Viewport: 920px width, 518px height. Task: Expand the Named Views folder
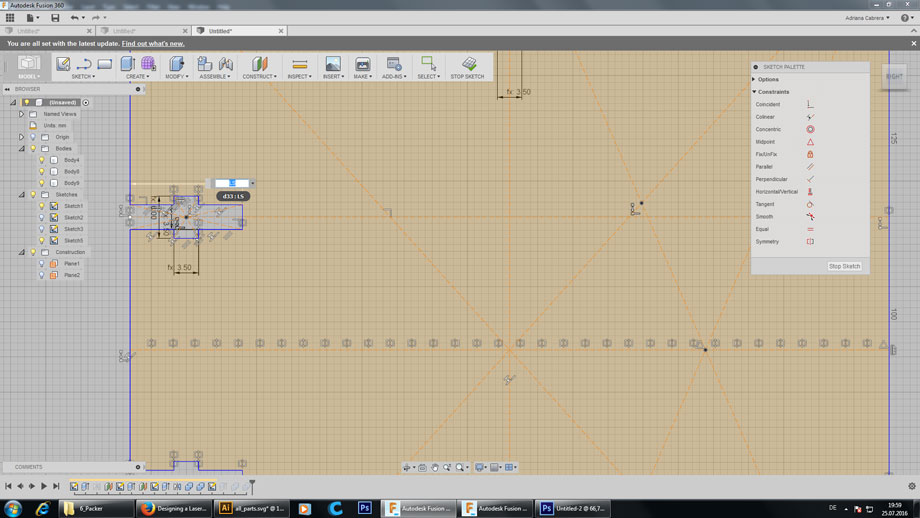(22, 114)
